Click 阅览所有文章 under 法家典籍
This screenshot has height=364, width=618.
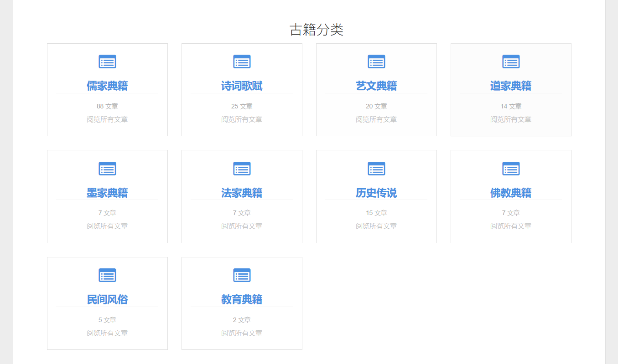click(242, 226)
